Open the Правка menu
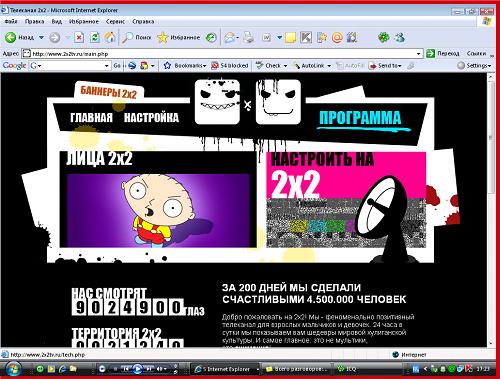This screenshot has height=379, width=500. [34, 21]
